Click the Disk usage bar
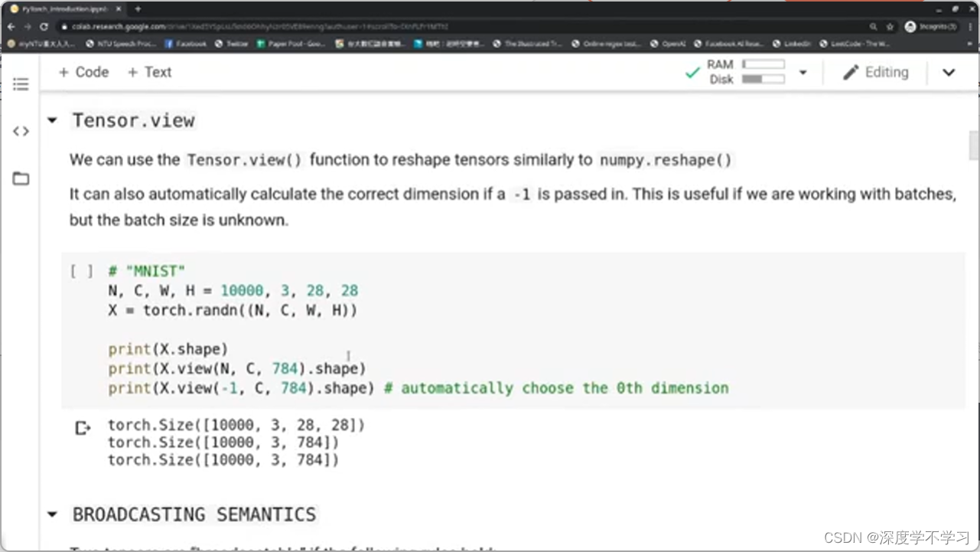The width and height of the screenshot is (980, 552). [763, 79]
